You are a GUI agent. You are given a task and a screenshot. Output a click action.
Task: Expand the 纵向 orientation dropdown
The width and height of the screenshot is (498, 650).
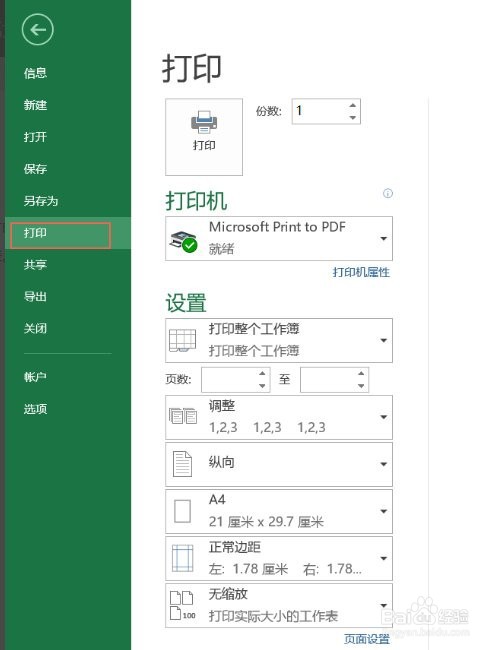pos(384,464)
